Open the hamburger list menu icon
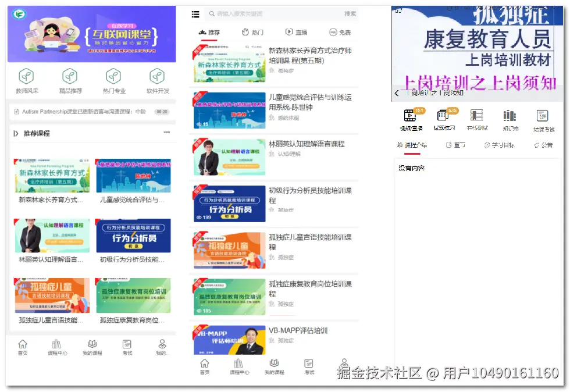 [x=195, y=13]
